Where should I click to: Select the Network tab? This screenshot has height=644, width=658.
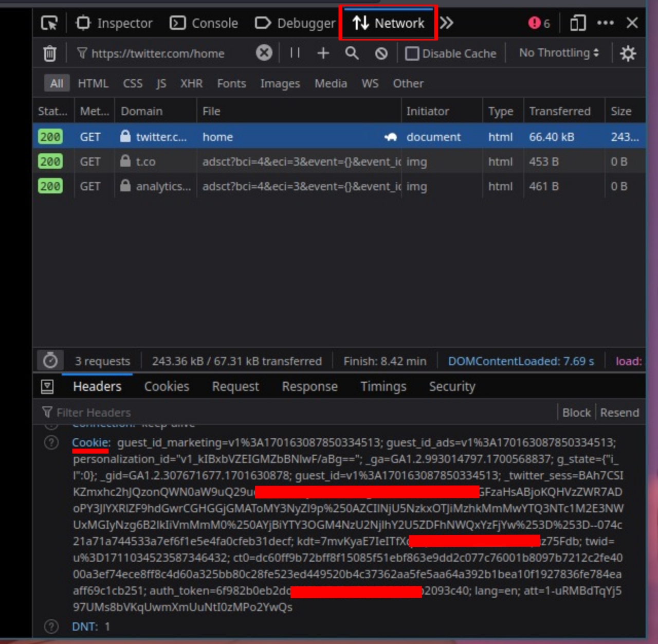(389, 23)
